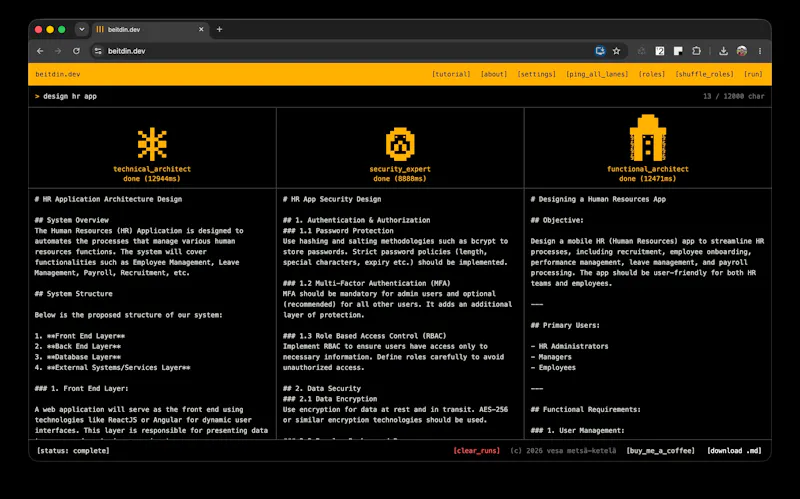
Task: Click heading '# HR App Security Design'
Action: click(332, 199)
